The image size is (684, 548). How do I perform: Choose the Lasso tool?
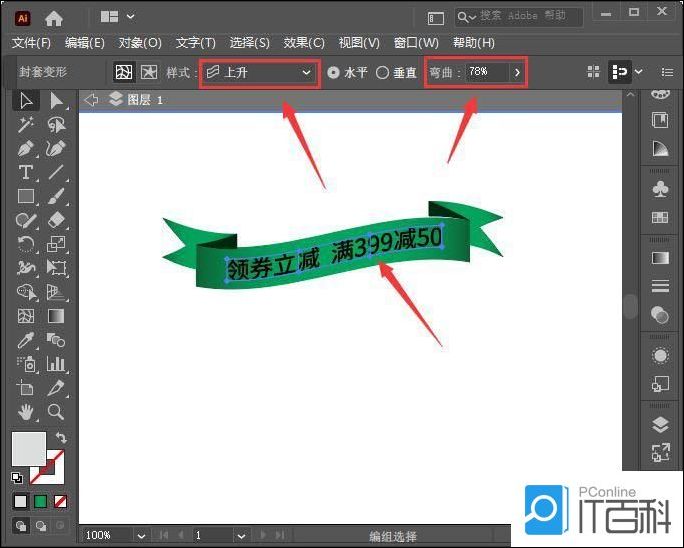click(x=56, y=125)
